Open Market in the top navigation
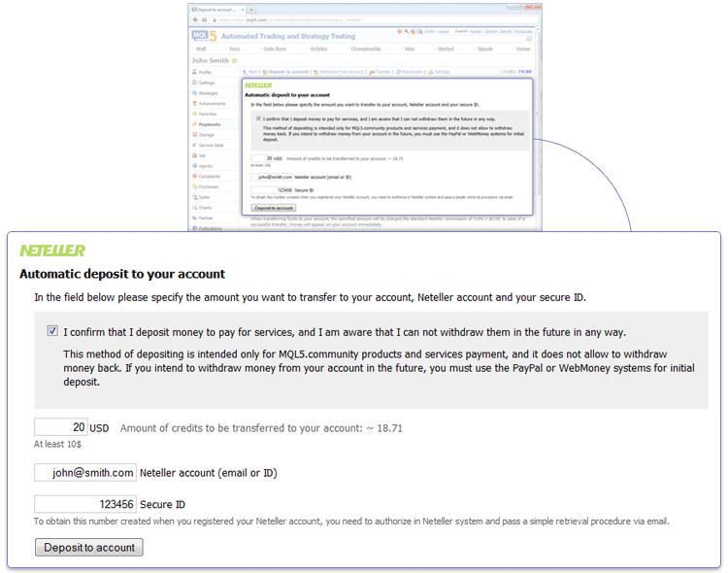 445,49
